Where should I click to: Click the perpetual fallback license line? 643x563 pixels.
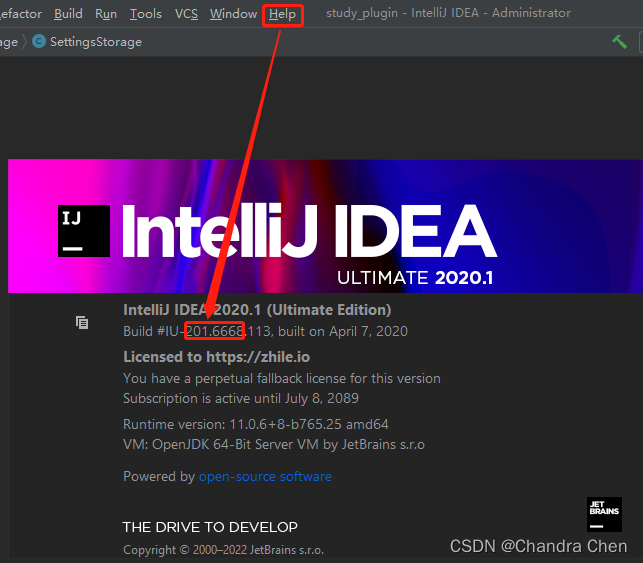pos(282,378)
